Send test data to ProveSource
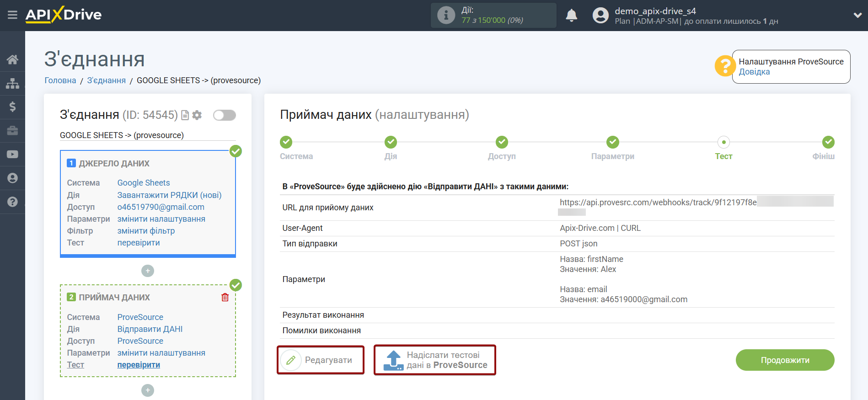868x400 pixels. [435, 360]
